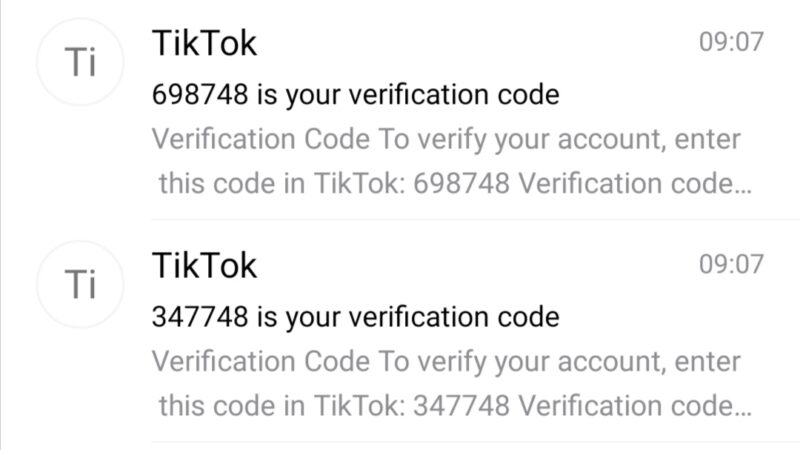Click the 09:07 timestamp on the 347748 message
The image size is (800, 450).
click(x=731, y=265)
